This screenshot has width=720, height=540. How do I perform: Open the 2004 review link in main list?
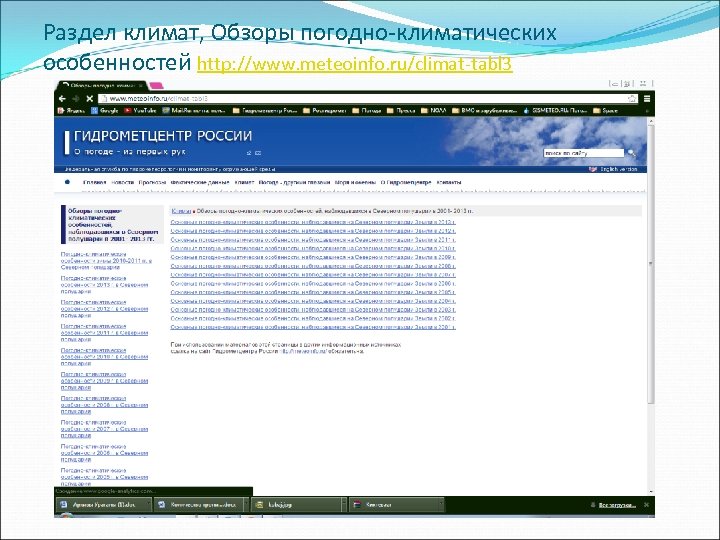click(313, 301)
